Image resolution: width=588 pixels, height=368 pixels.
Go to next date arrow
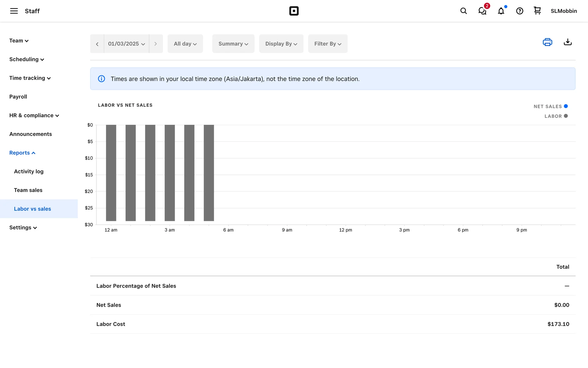point(156,44)
